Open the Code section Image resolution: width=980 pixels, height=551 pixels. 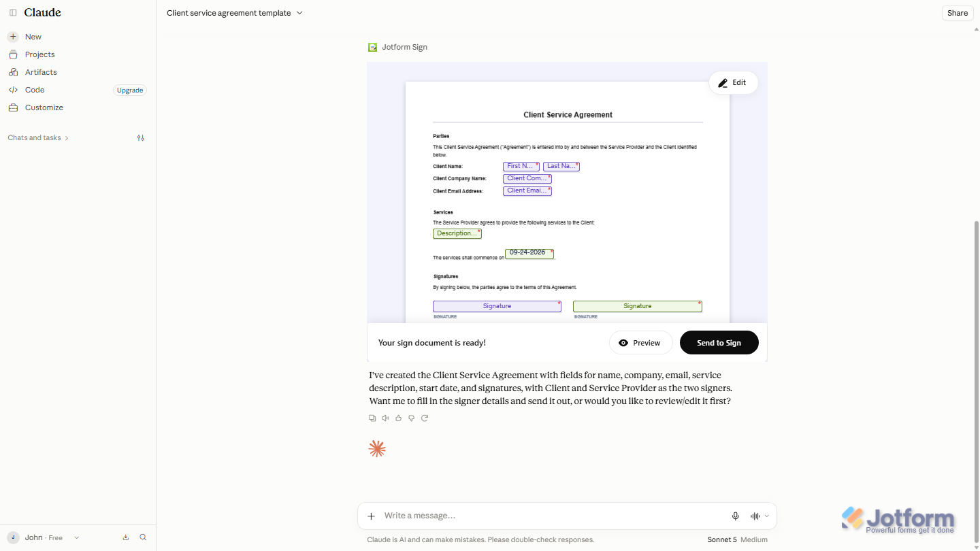[35, 90]
